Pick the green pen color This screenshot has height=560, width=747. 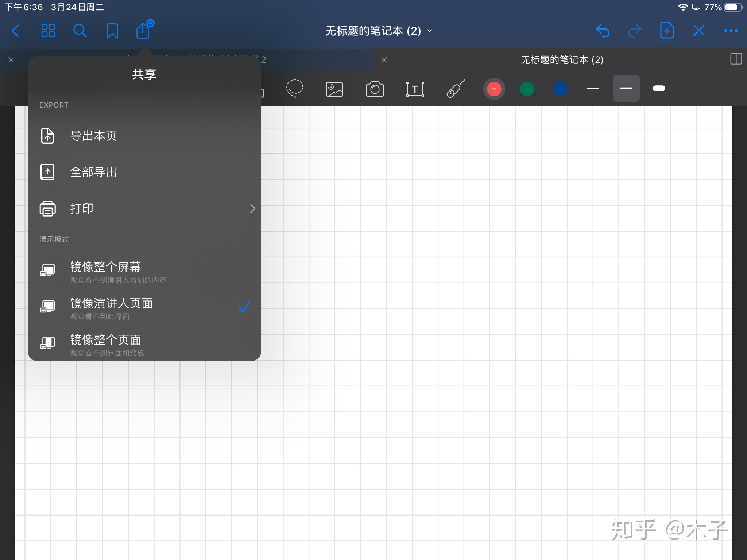[527, 89]
